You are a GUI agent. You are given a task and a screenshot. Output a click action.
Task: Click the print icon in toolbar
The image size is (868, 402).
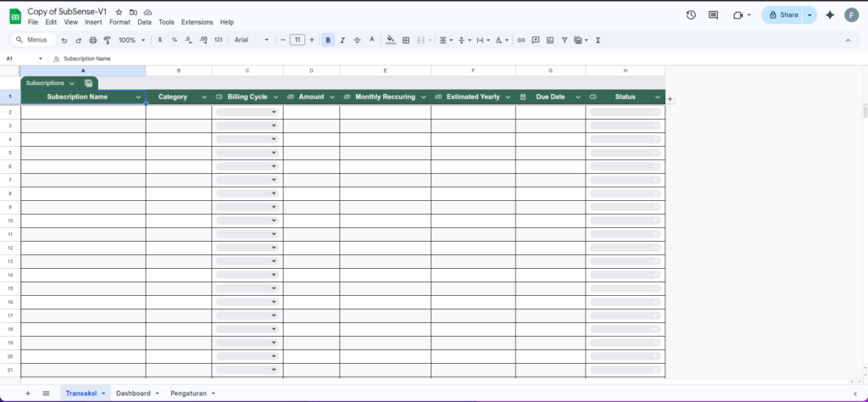93,40
